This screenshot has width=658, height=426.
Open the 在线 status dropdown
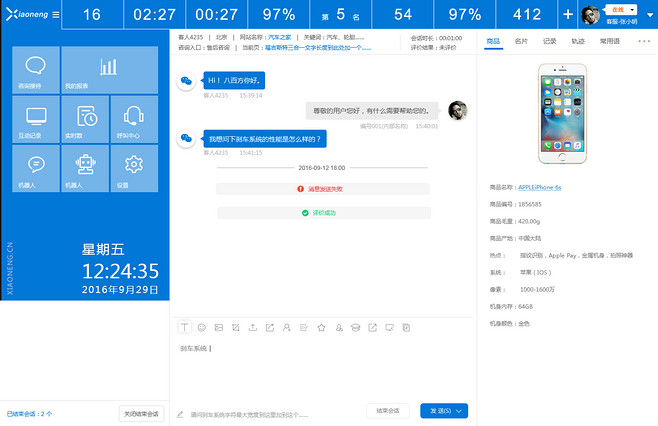pyautogui.click(x=620, y=9)
